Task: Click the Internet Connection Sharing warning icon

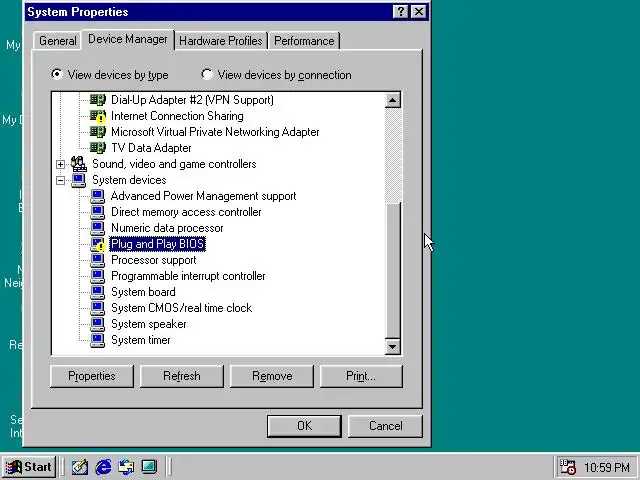Action: 98,116
